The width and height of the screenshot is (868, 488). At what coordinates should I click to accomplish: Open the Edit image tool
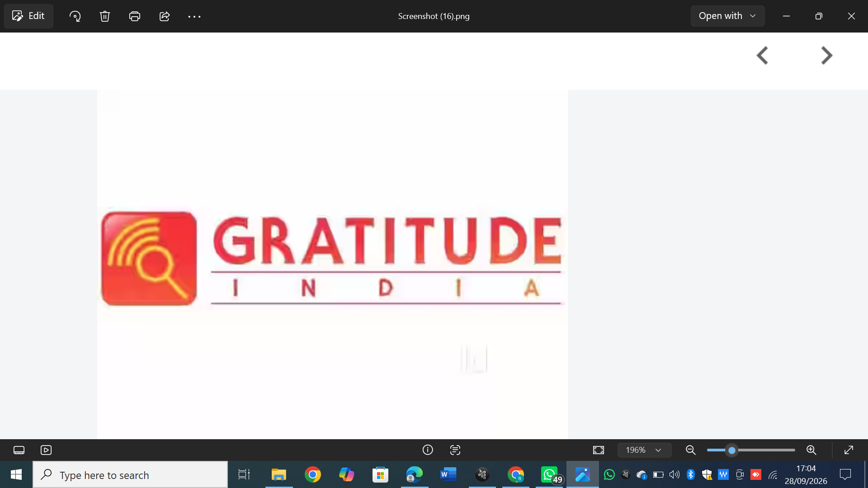tap(28, 16)
